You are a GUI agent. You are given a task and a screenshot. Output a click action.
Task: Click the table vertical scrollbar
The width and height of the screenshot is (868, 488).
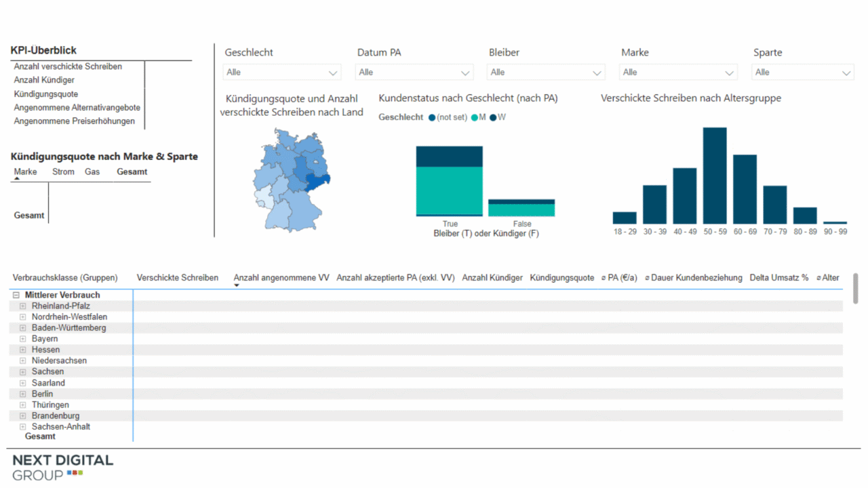pyautogui.click(x=855, y=289)
